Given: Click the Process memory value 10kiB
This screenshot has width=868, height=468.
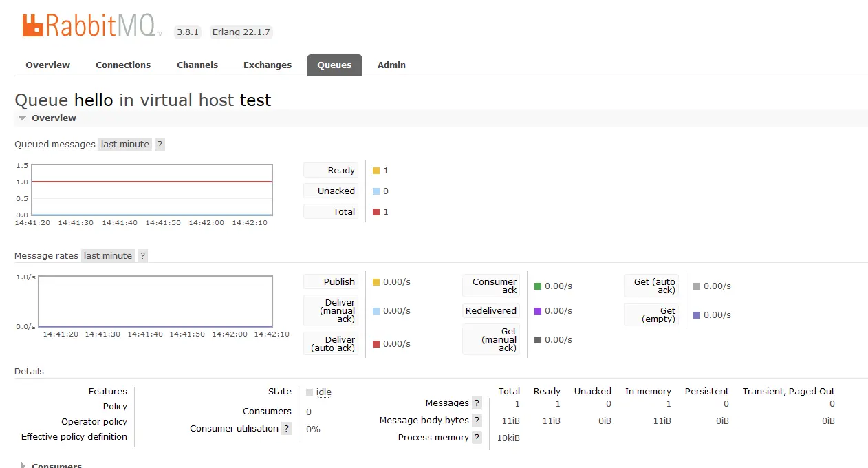Looking at the screenshot, I should click(508, 438).
